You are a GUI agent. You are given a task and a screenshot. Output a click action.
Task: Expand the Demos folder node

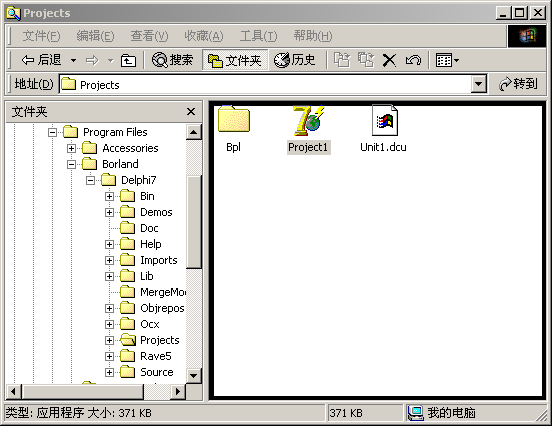coord(109,212)
